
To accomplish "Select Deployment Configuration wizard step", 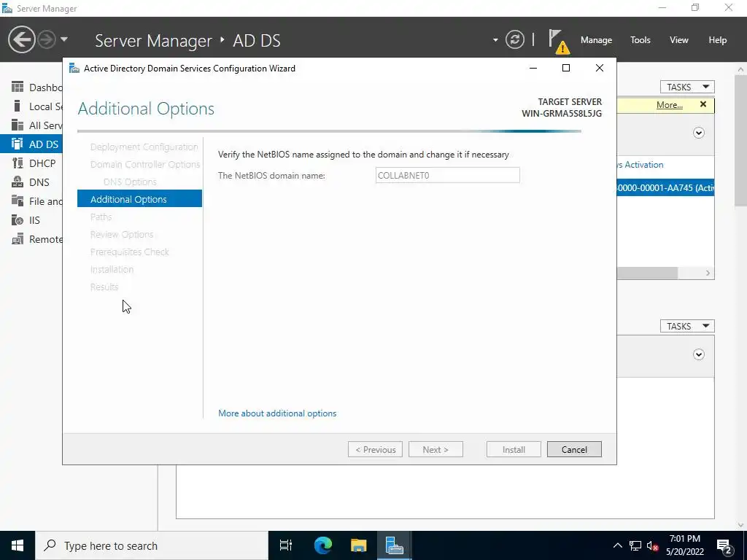I will coord(144,147).
